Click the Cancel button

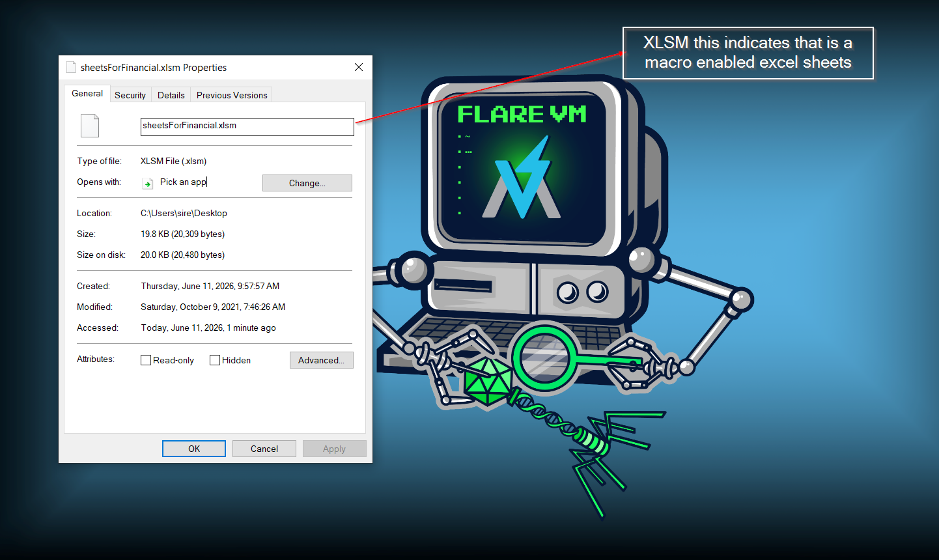264,449
